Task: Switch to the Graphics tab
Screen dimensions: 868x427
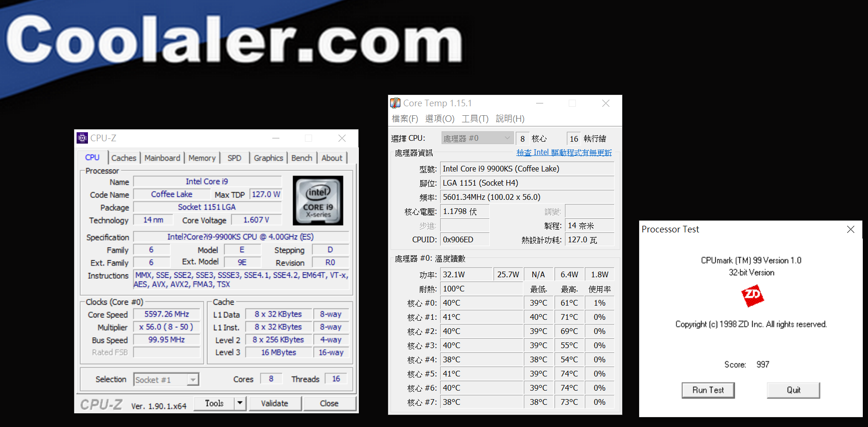Action: click(x=268, y=158)
